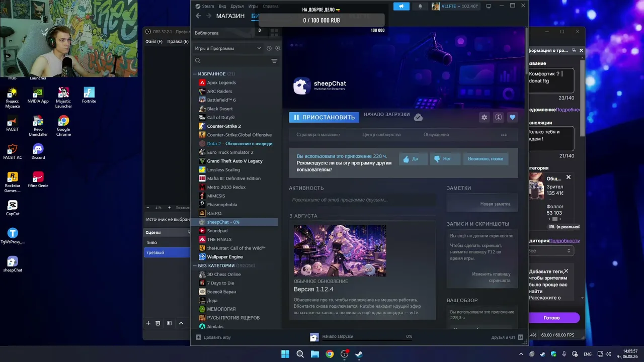Open Страница в магазине link
Screen dimensions: 644x362
click(318, 135)
